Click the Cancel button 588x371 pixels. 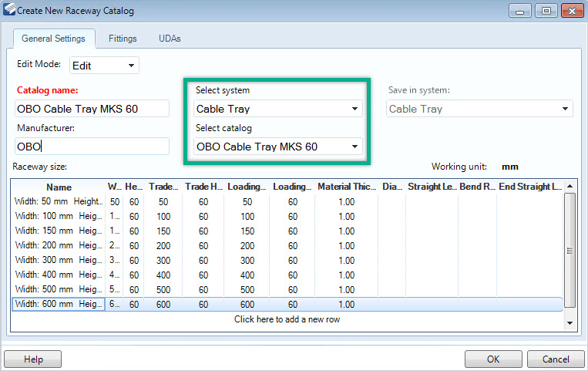coord(556,359)
